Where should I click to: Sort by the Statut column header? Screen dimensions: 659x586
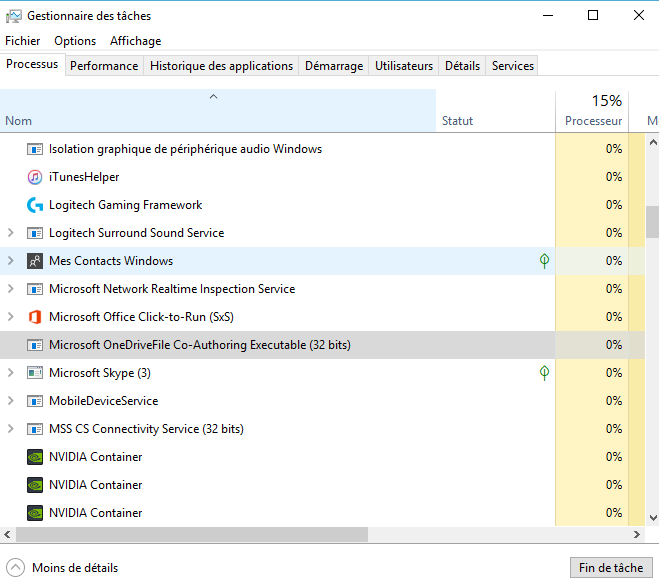coord(496,111)
